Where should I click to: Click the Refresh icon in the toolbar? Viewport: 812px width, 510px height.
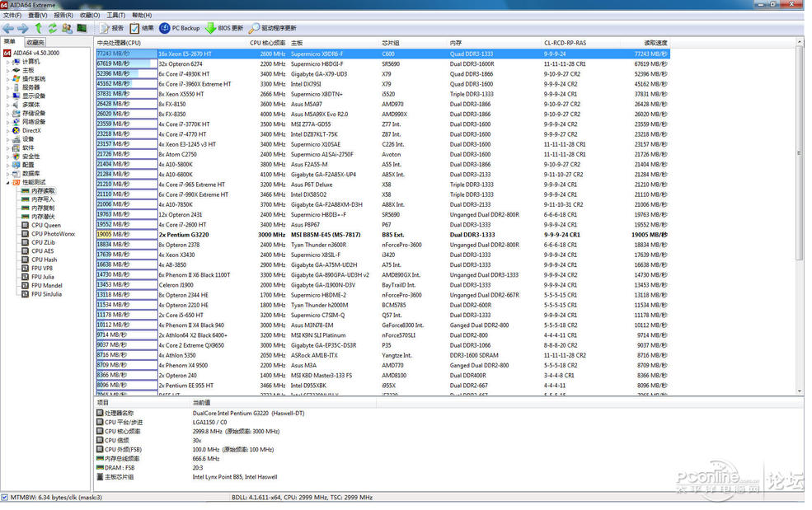pyautogui.click(x=52, y=28)
